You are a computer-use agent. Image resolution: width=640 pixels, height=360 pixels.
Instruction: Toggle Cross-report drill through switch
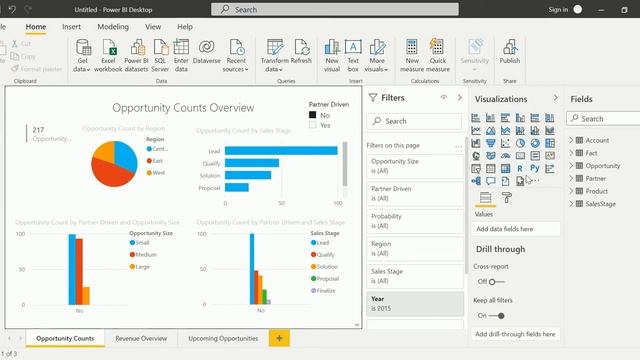click(496, 282)
